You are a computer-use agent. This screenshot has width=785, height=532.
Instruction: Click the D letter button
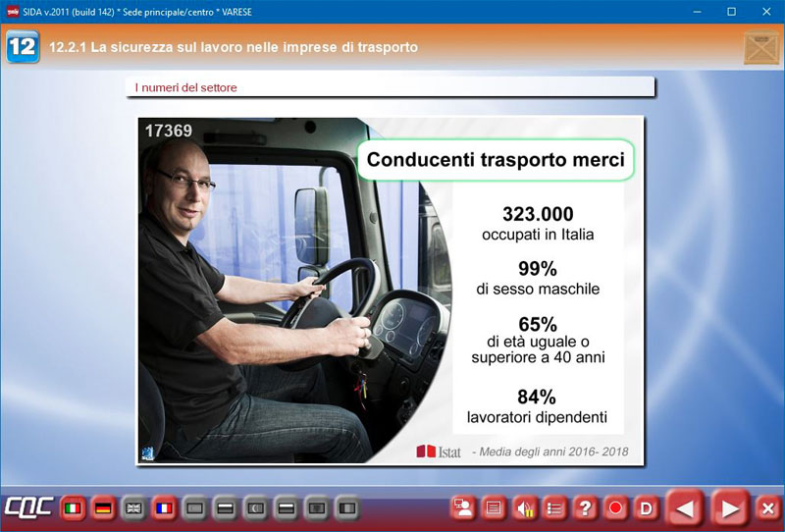click(646, 508)
